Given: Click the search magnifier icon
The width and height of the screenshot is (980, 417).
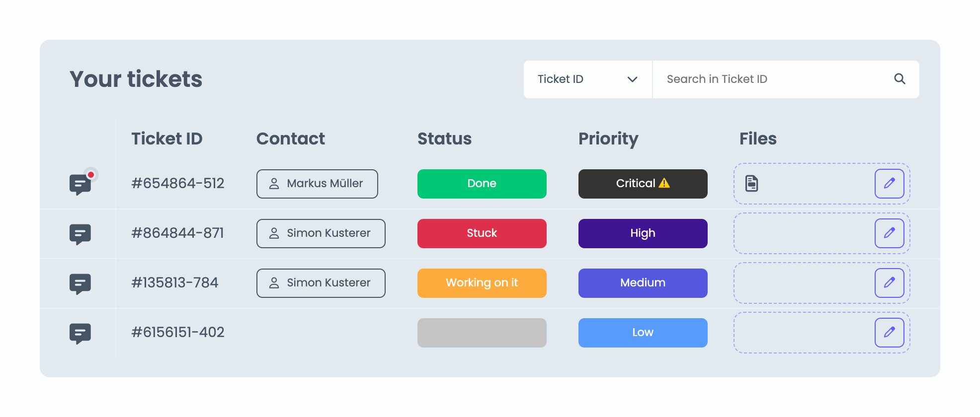Looking at the screenshot, I should coord(899,79).
